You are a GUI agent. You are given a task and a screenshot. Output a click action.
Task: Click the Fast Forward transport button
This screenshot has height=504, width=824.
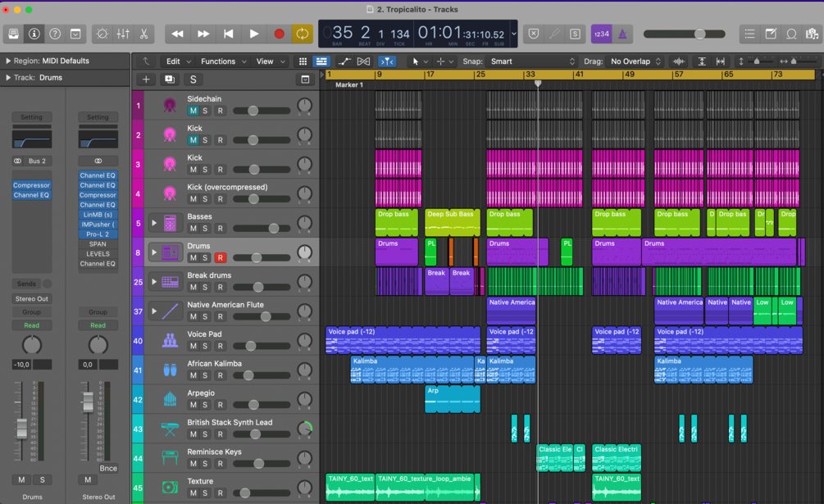click(203, 34)
